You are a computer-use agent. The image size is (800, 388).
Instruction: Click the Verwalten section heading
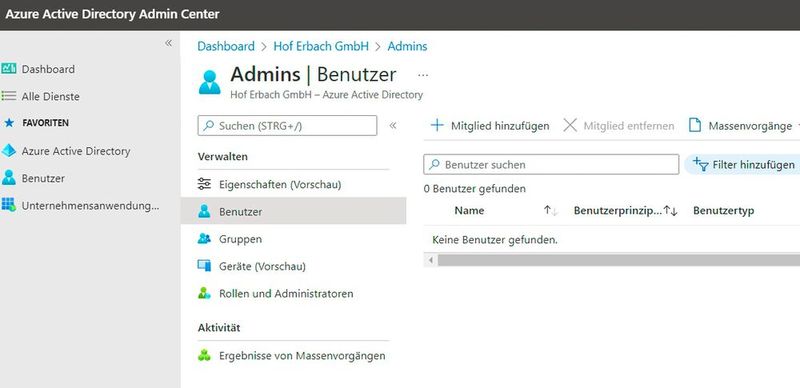click(222, 157)
